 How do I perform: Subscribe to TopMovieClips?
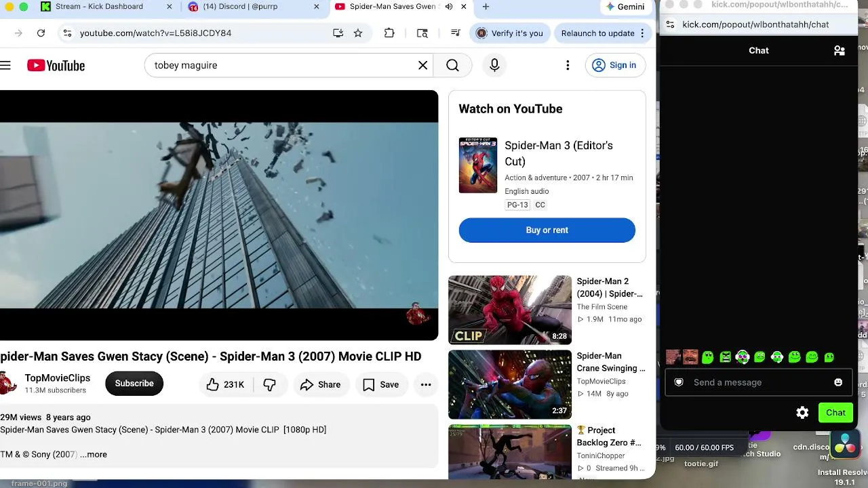click(x=134, y=384)
